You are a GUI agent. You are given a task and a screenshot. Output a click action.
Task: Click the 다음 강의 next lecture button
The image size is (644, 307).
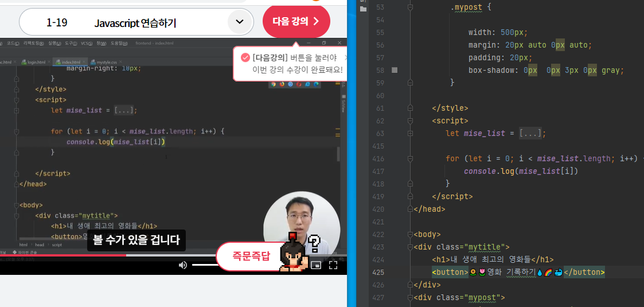tap(296, 21)
